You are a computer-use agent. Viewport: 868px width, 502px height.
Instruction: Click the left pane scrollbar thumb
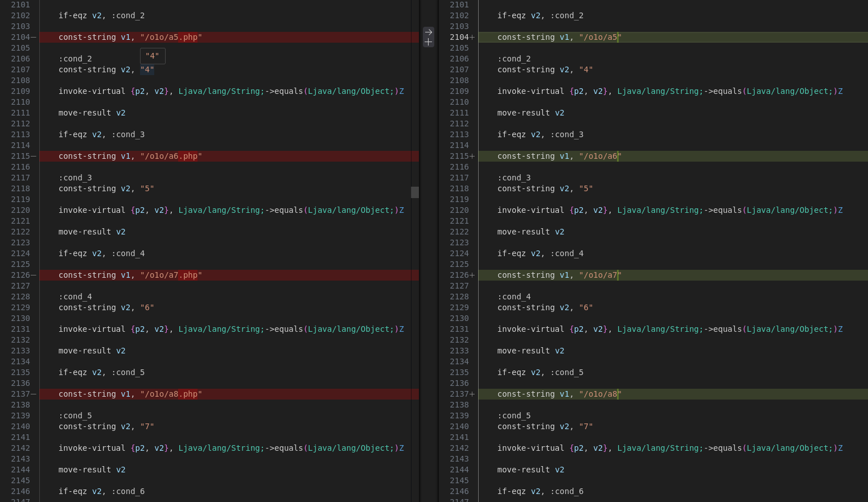click(x=415, y=192)
